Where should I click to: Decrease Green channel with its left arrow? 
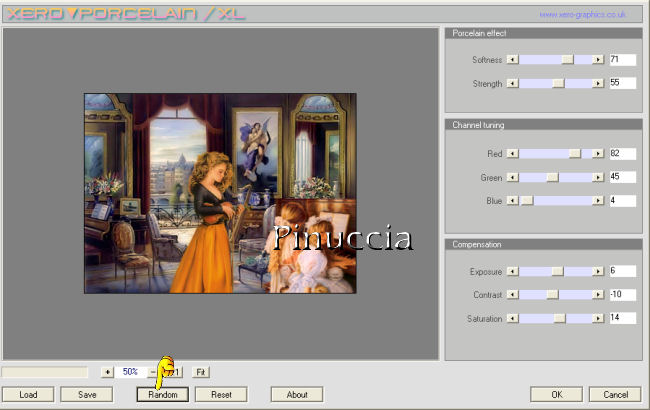512,177
